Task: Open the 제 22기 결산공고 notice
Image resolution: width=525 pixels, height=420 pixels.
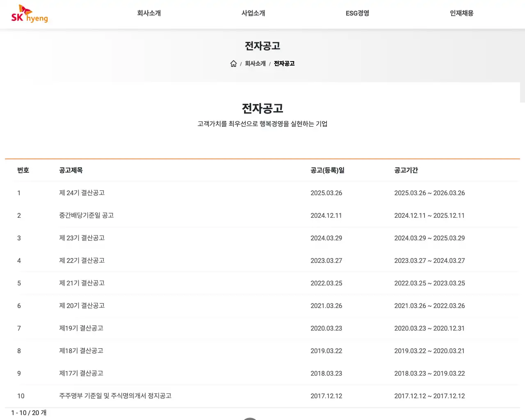Action: [82, 260]
